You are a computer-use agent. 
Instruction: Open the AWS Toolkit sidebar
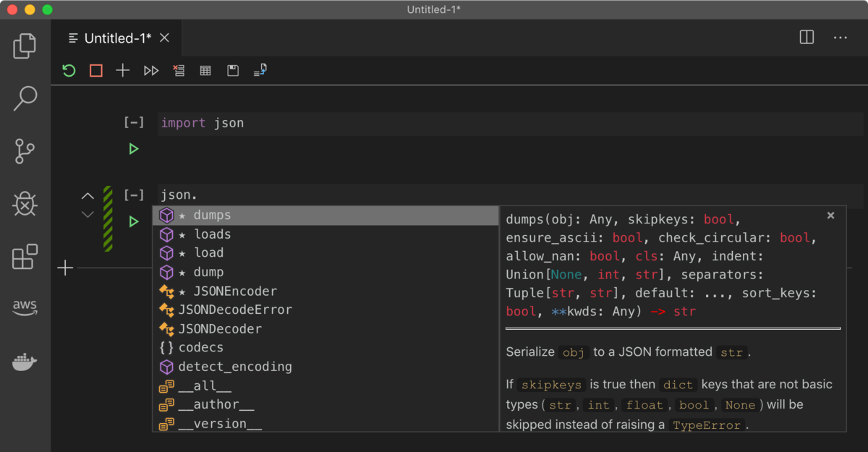tap(25, 307)
